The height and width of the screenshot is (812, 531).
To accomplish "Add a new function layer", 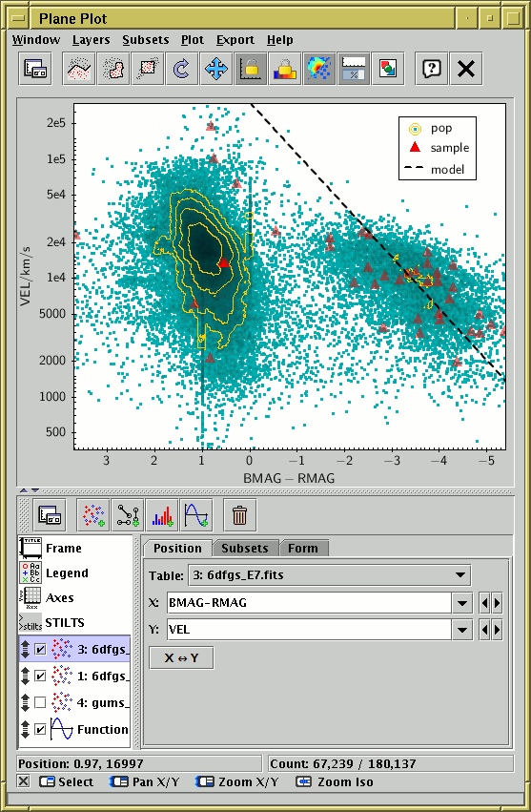I will point(196,514).
